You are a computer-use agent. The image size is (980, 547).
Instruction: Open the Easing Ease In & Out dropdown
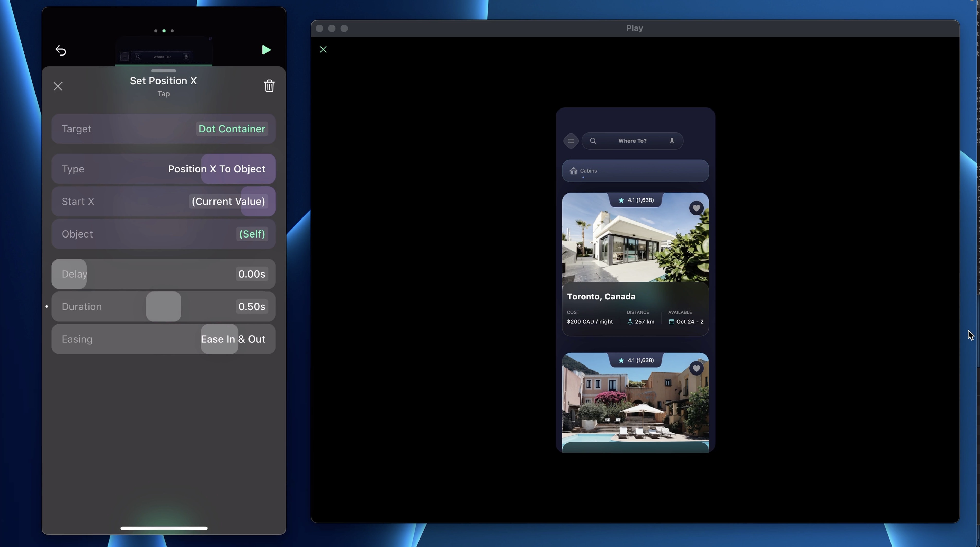(233, 339)
